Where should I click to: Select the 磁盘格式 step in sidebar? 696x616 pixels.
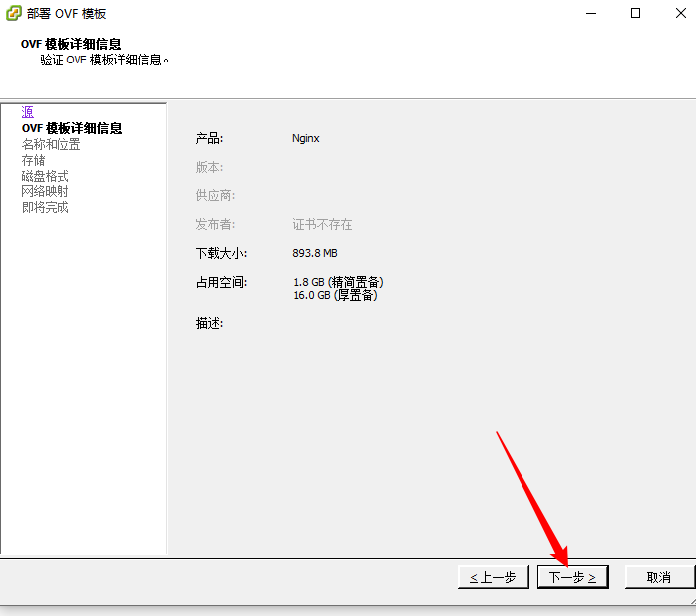coord(45,176)
